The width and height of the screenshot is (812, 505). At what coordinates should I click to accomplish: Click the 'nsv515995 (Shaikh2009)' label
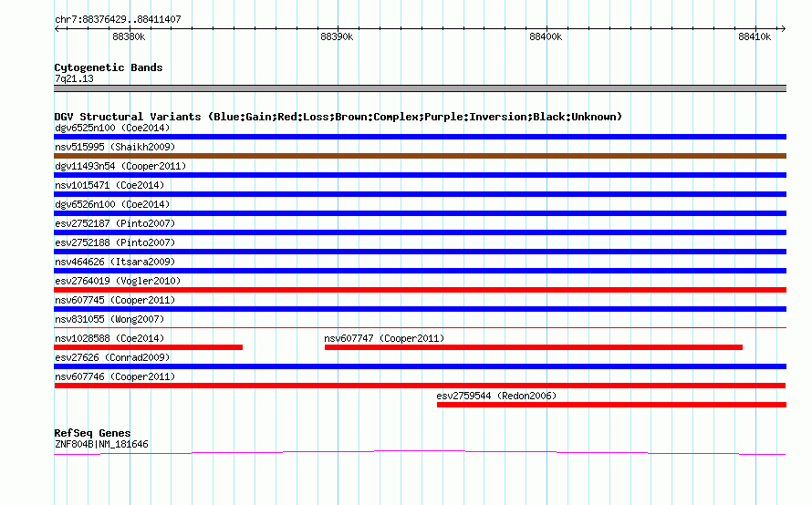(x=115, y=147)
